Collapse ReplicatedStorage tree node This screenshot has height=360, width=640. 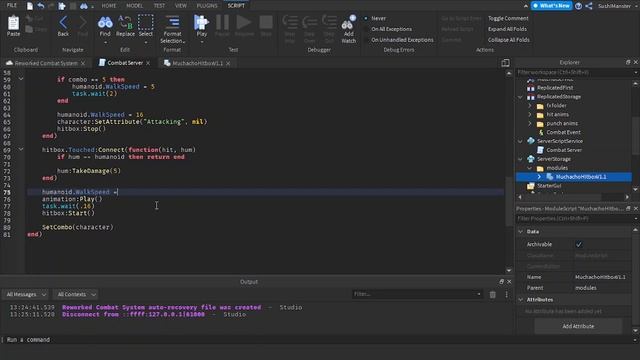pyautogui.click(x=520, y=97)
